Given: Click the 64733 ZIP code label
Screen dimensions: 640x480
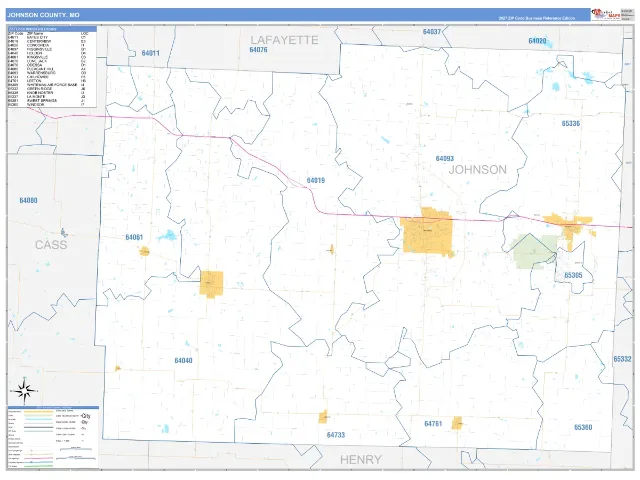Looking at the screenshot, I should point(336,435).
